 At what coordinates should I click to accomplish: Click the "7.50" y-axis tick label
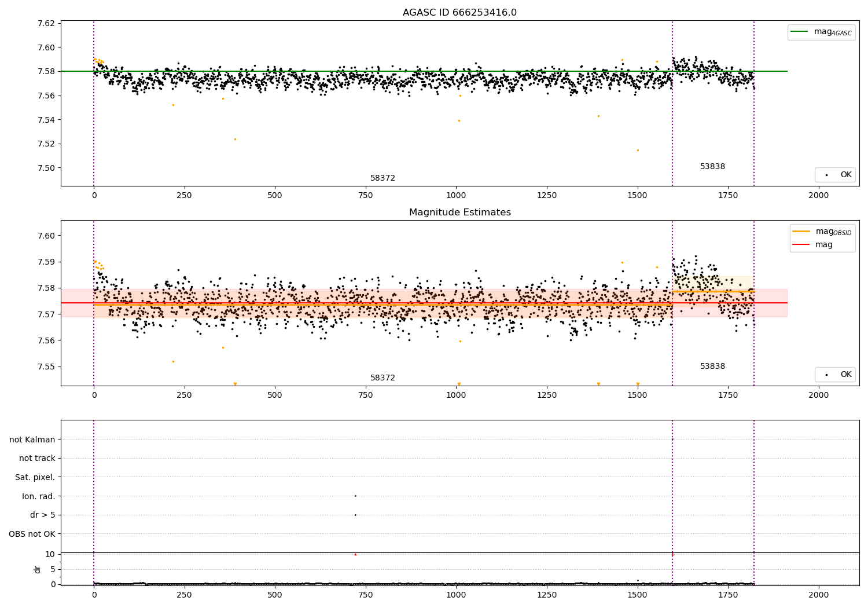point(46,169)
